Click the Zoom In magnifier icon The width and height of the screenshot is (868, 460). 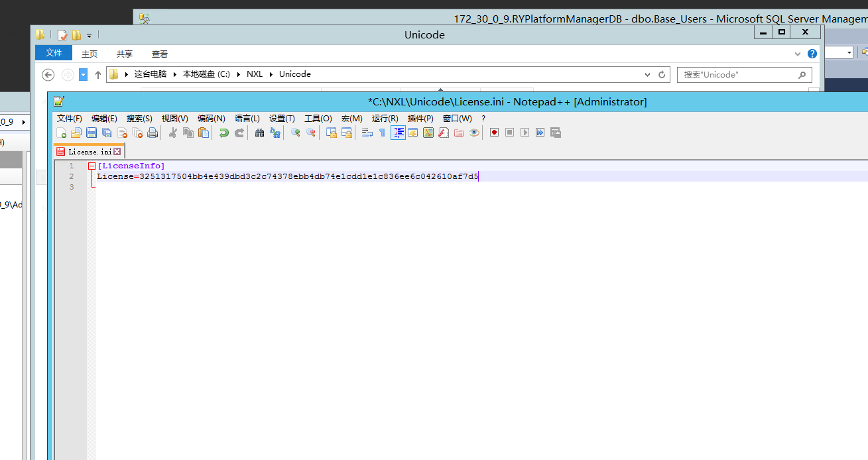pyautogui.click(x=295, y=133)
